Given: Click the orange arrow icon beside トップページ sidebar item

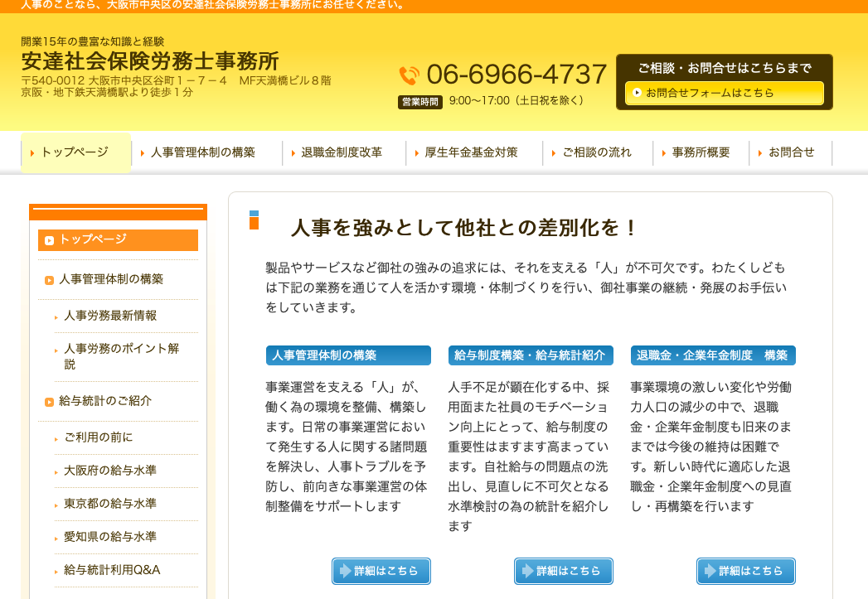Looking at the screenshot, I should [49, 240].
